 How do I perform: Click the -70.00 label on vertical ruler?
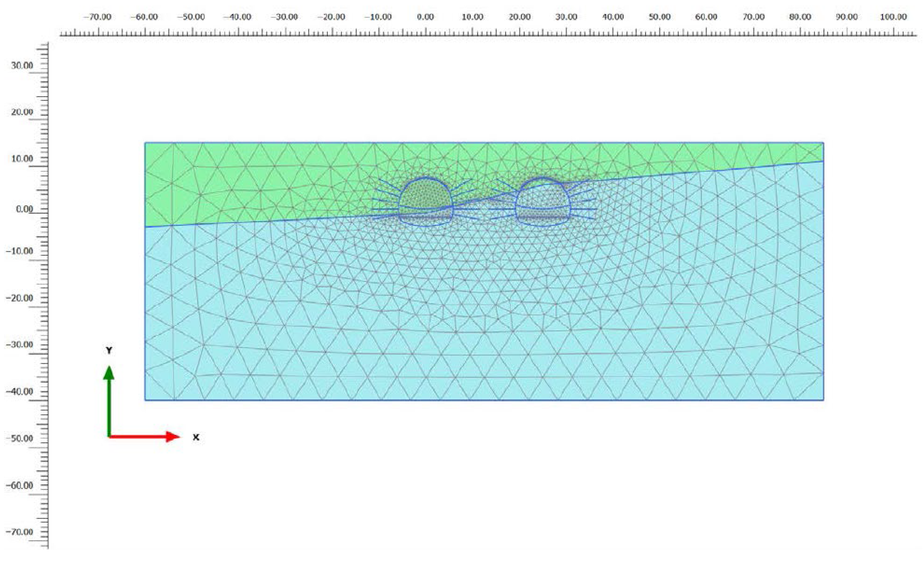20,532
